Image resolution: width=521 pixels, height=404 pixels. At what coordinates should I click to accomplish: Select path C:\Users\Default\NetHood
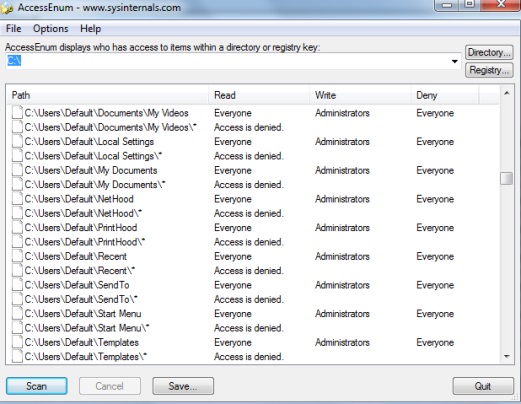[x=79, y=199]
